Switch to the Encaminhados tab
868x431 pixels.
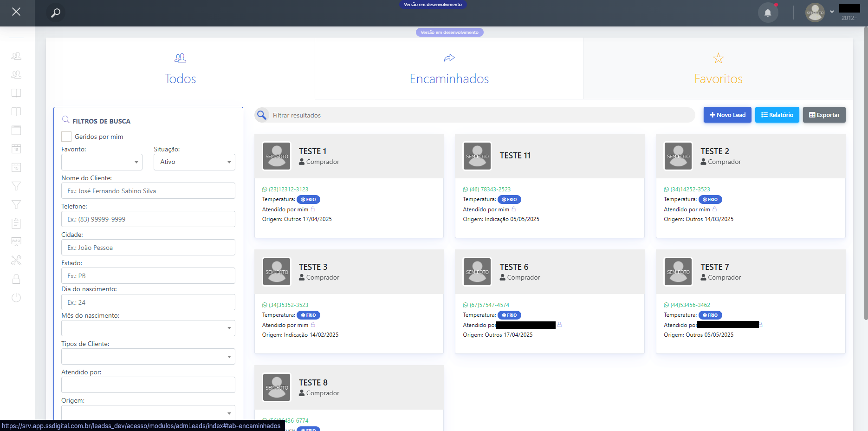coord(449,69)
